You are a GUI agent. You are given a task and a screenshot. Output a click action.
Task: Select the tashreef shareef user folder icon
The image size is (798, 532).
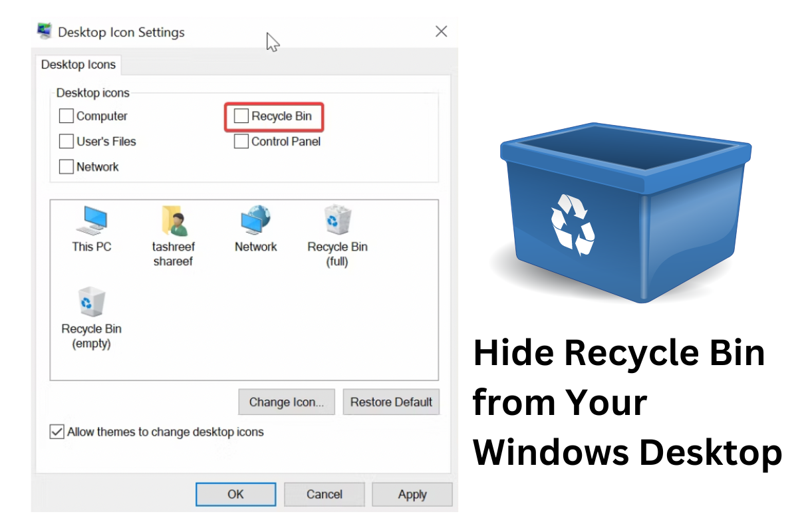coord(173,221)
